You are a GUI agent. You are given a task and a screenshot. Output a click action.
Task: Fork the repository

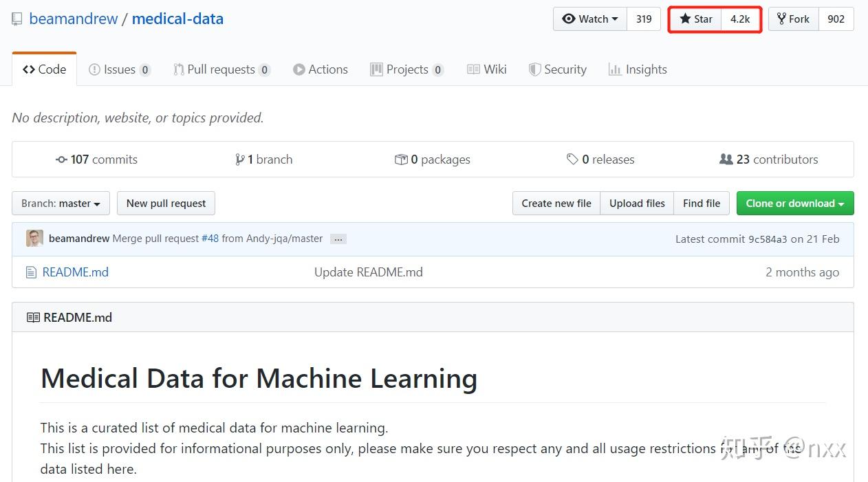(793, 19)
